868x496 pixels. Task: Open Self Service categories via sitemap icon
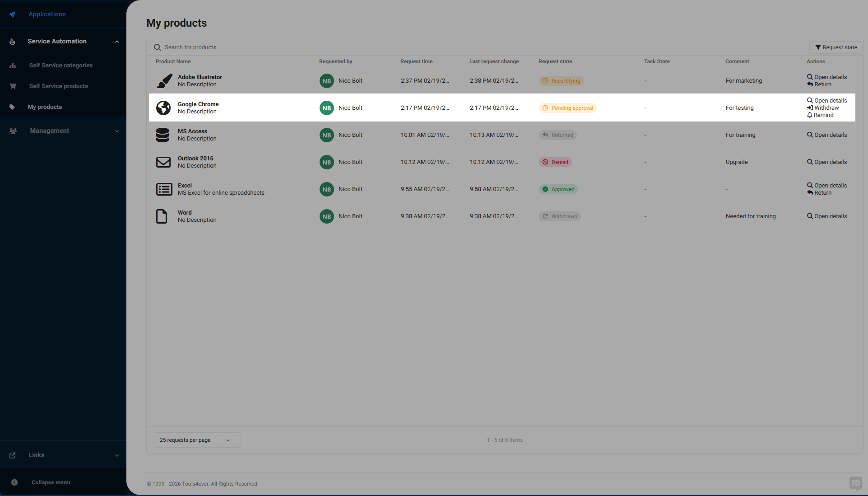(x=12, y=65)
